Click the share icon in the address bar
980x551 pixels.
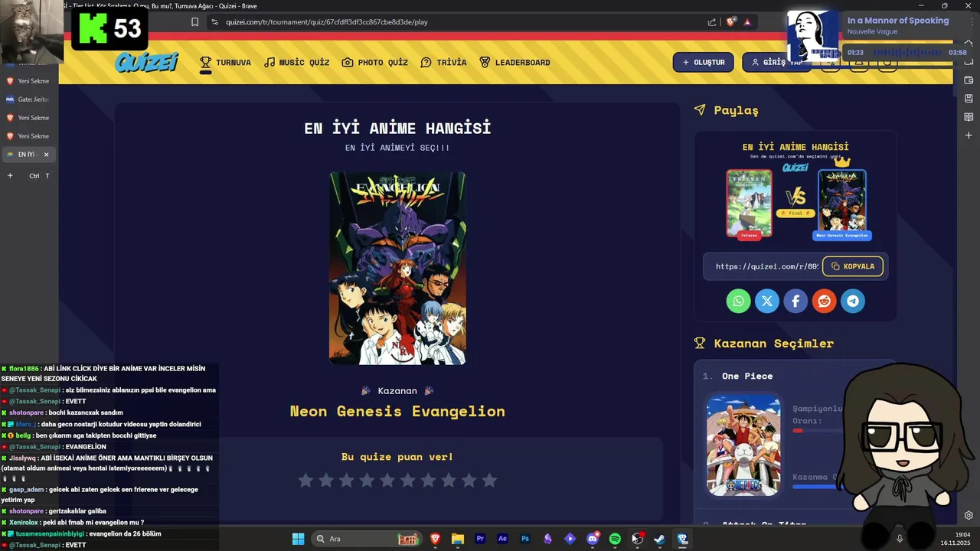point(712,22)
